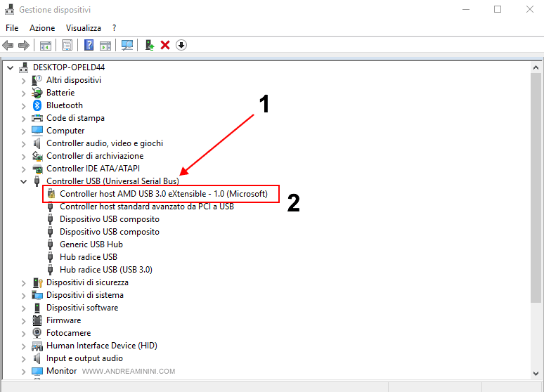
Task: Click the red X uninstall device icon
Action: click(165, 45)
